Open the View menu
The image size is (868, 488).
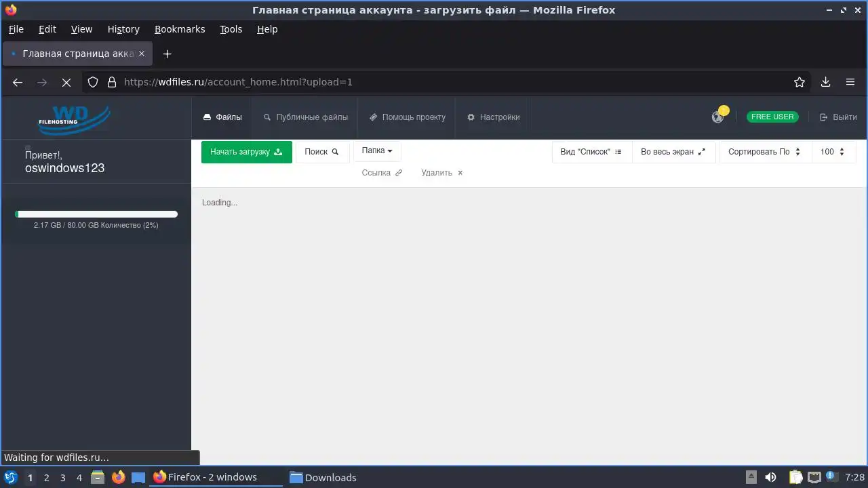point(81,29)
